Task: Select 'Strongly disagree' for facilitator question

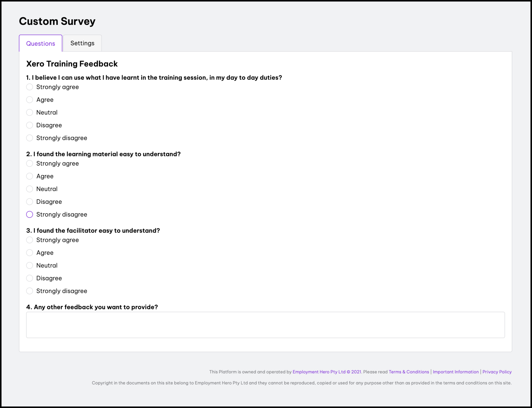Action: [29, 291]
